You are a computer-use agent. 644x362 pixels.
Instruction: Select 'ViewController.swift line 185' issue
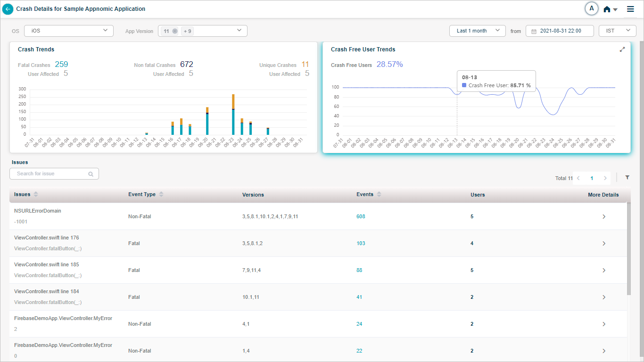[47, 265]
